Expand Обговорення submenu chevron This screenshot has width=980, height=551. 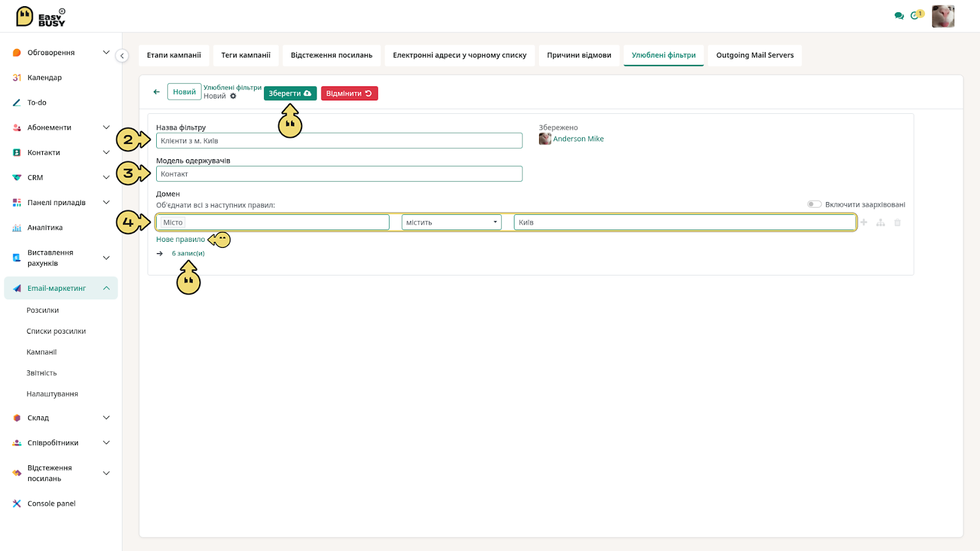point(106,53)
